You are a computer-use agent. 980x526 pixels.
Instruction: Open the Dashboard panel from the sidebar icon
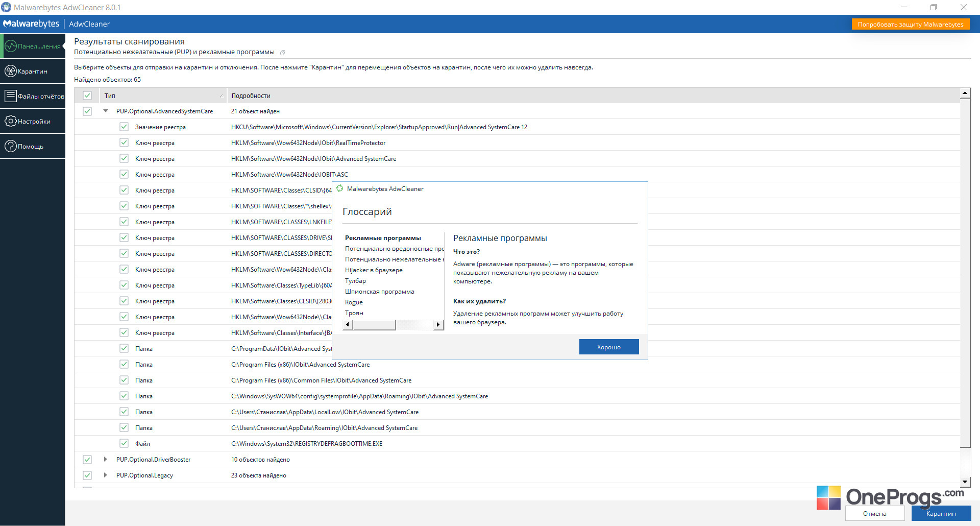[x=11, y=46]
